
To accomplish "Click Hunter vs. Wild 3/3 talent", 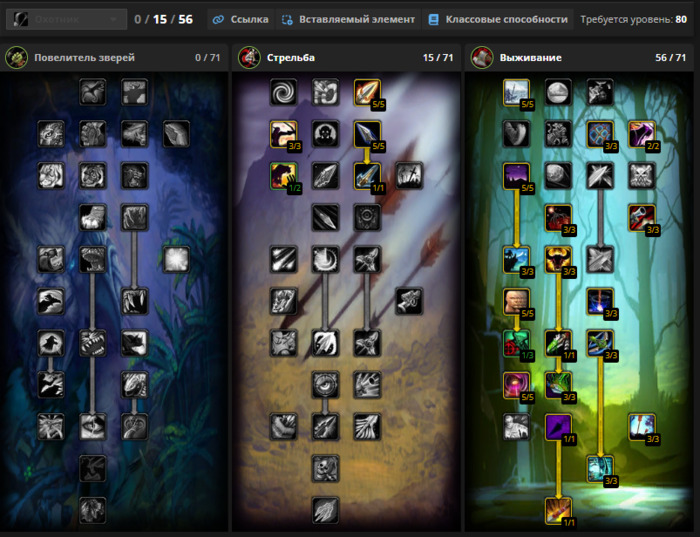I will tap(517, 259).
